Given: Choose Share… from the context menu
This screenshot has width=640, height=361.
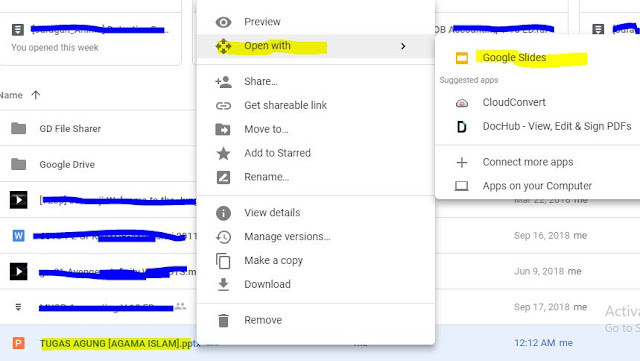Looking at the screenshot, I should [x=316, y=82].
